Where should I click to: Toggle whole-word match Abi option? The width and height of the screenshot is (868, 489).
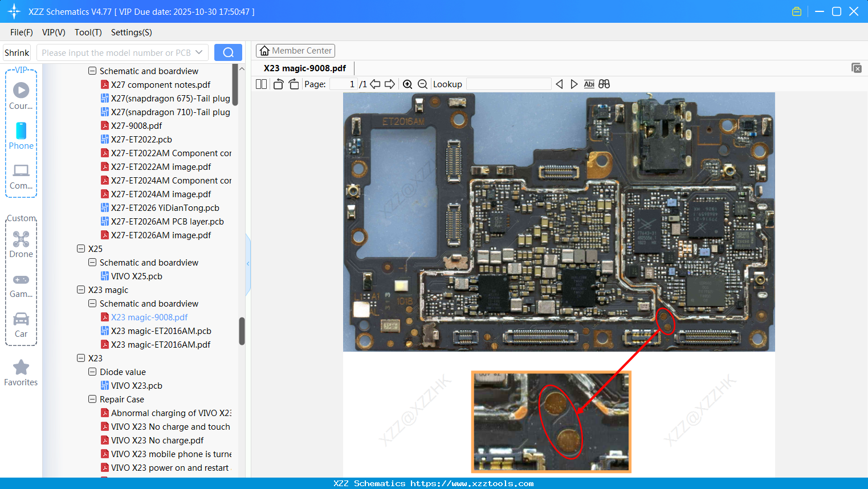pyautogui.click(x=589, y=84)
